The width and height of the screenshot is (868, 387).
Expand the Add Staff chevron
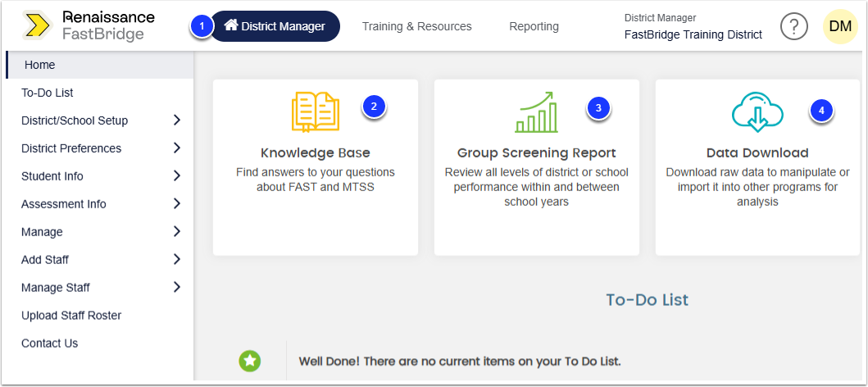[176, 259]
